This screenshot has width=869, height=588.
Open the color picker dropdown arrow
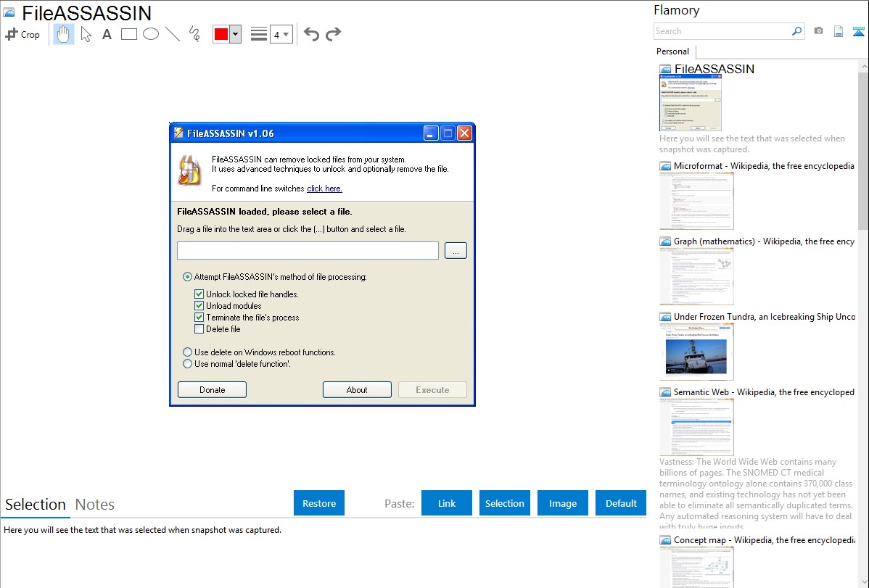(236, 34)
